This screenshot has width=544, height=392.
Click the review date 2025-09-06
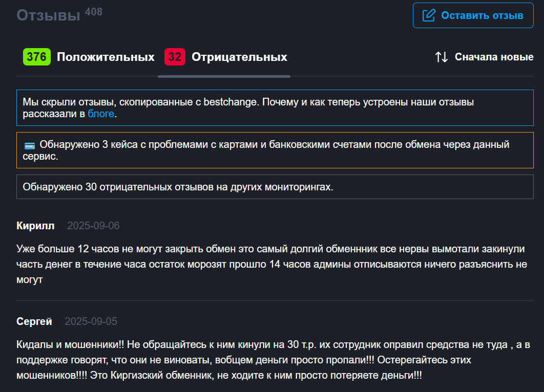click(x=93, y=226)
